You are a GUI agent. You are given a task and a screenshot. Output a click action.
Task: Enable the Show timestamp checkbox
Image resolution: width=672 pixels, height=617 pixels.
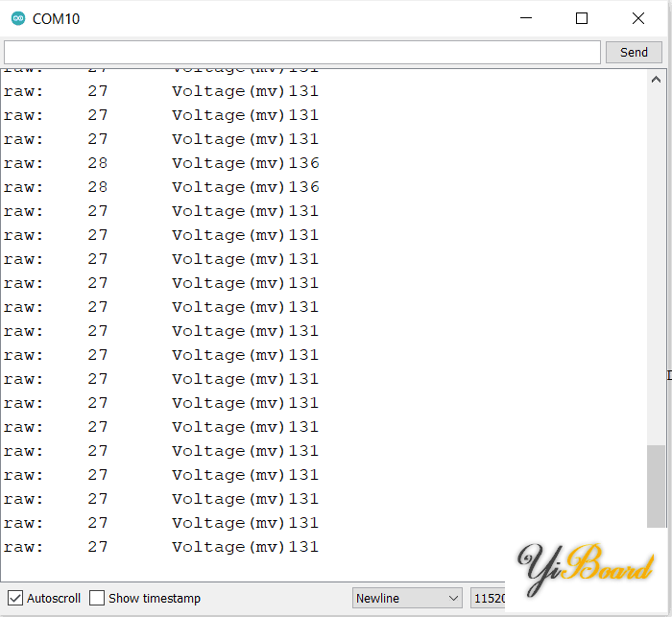(97, 598)
